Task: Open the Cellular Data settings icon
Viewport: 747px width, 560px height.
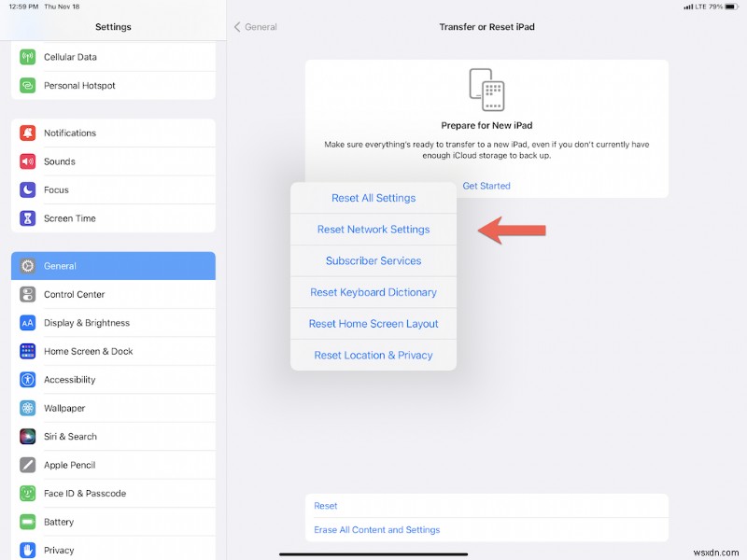Action: [x=29, y=57]
